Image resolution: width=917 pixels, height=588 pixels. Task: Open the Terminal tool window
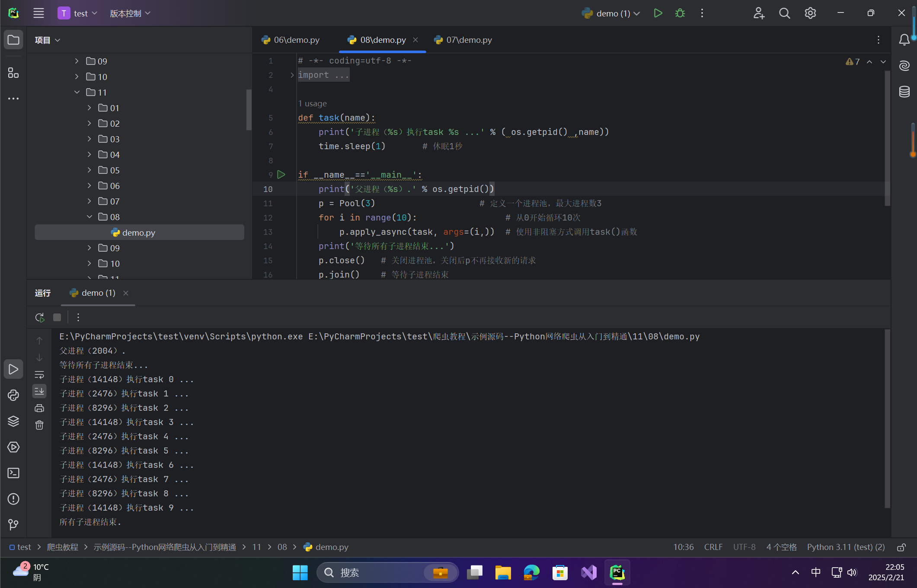[13, 473]
